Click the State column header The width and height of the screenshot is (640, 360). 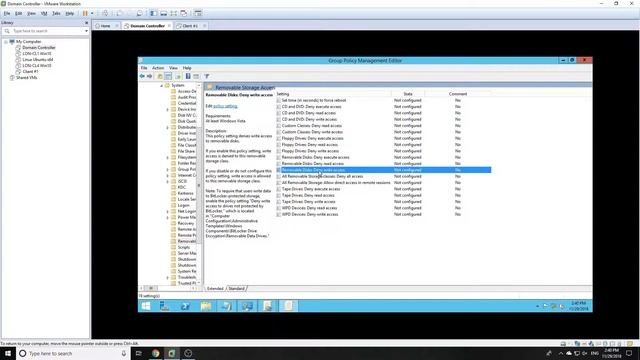pos(408,94)
